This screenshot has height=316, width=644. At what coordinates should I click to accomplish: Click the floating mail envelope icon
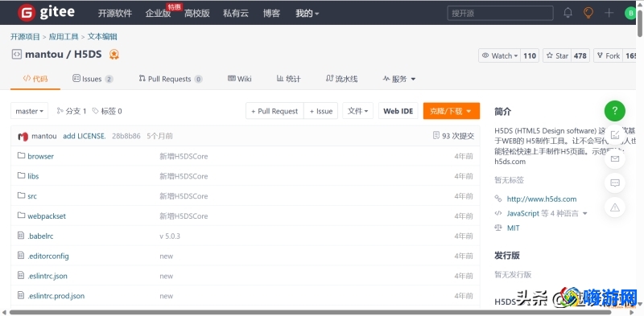(x=614, y=159)
